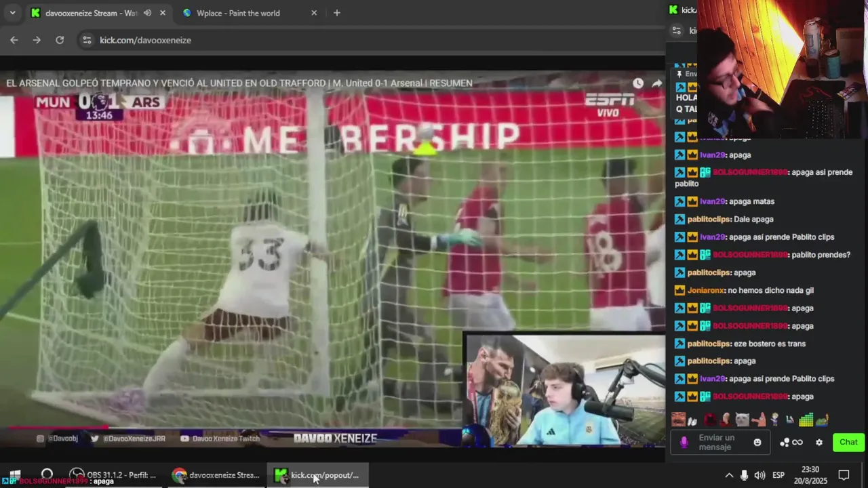
Task: Click the video title about Arsenal at Old Trafford
Action: coord(239,83)
